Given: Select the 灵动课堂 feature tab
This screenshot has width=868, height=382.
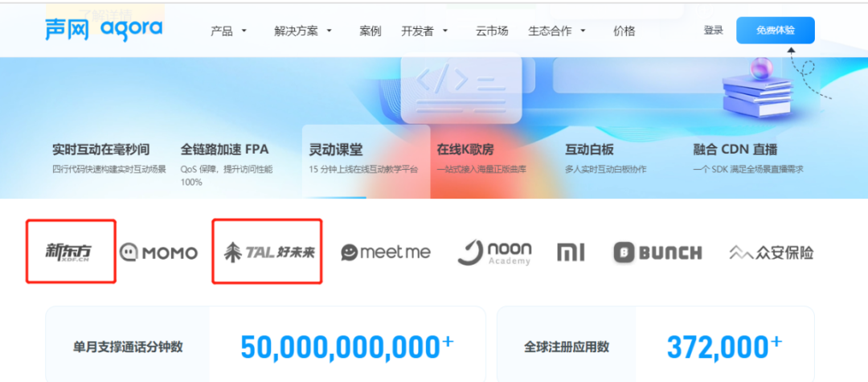Looking at the screenshot, I should click(x=366, y=161).
